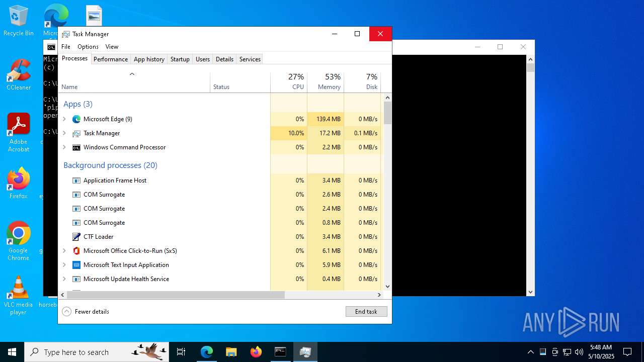Click the Microsoft Edge process icon
The height and width of the screenshot is (362, 644).
click(x=76, y=119)
